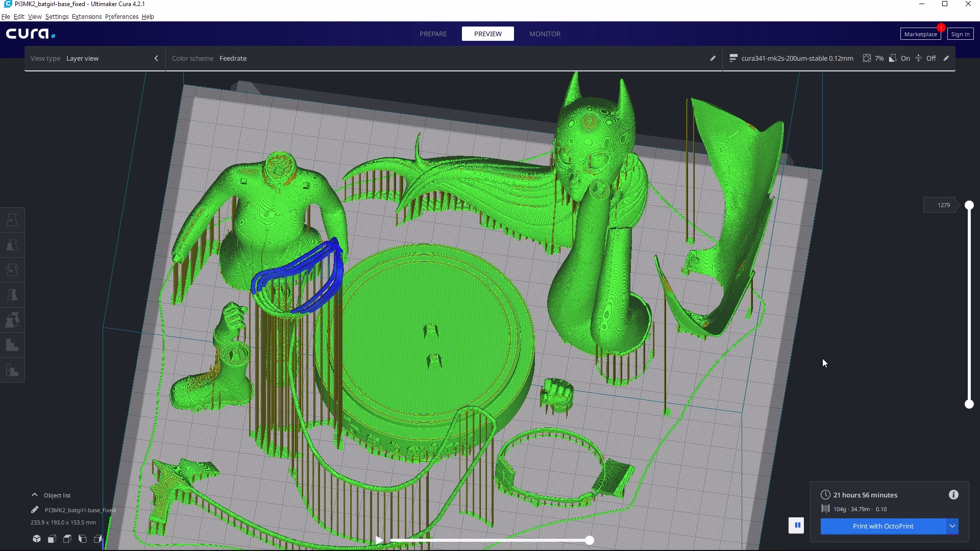Click the adhesion Off icon
980x551 pixels.
pos(919,58)
